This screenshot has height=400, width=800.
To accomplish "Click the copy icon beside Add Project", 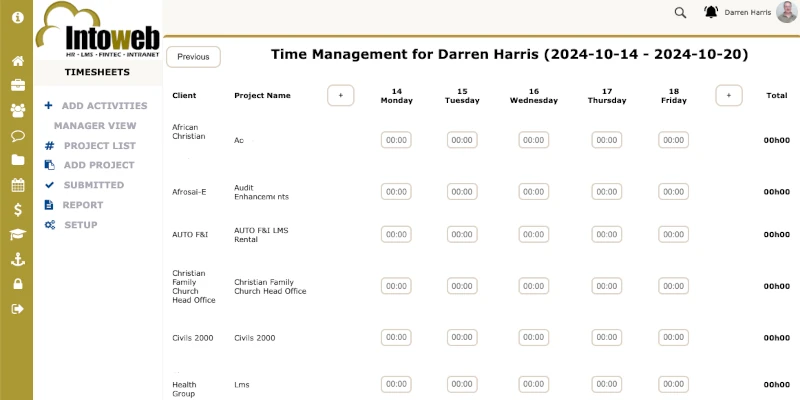I will point(49,165).
